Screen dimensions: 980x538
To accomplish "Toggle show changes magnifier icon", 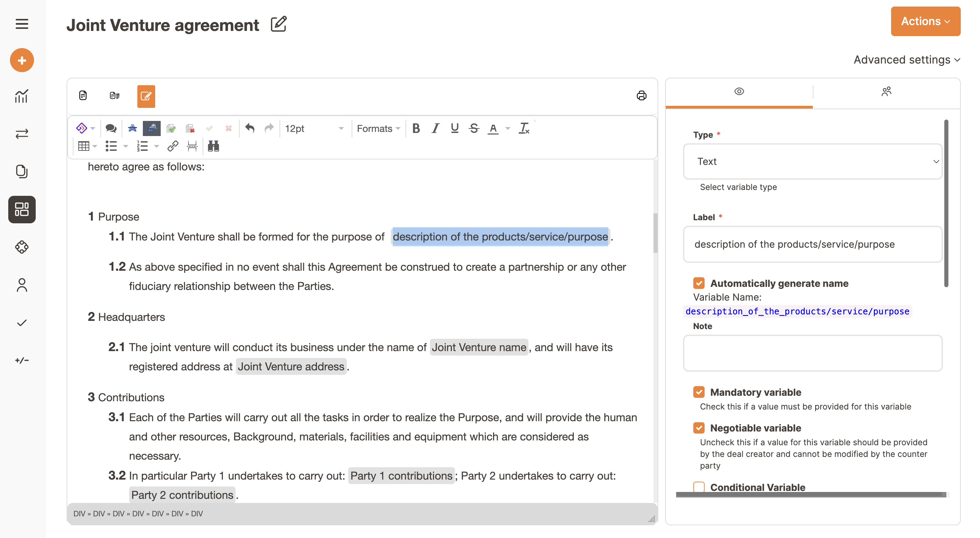I will pos(151,128).
